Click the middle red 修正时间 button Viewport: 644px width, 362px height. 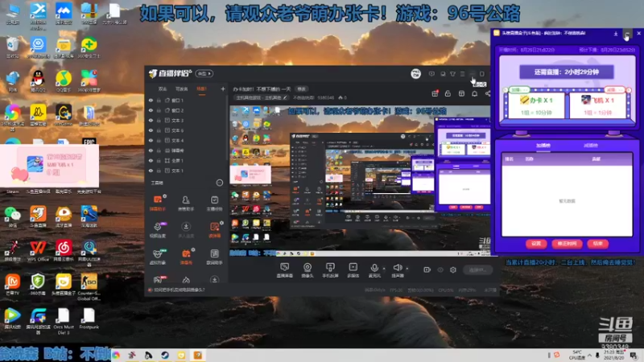pyautogui.click(x=567, y=244)
